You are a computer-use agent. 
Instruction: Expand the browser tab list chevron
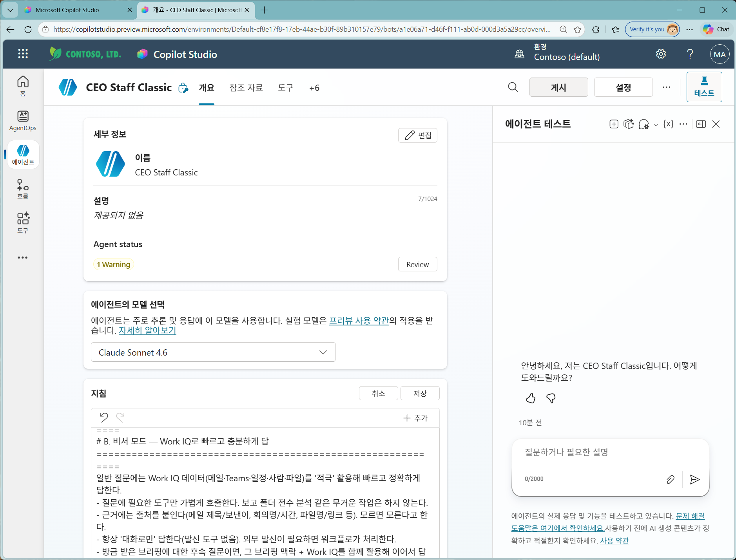pos(10,10)
